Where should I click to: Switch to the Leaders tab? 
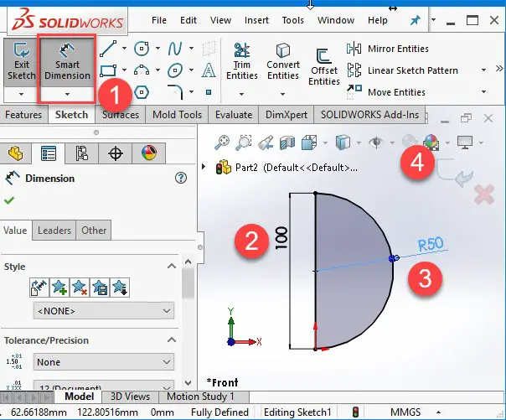click(54, 231)
